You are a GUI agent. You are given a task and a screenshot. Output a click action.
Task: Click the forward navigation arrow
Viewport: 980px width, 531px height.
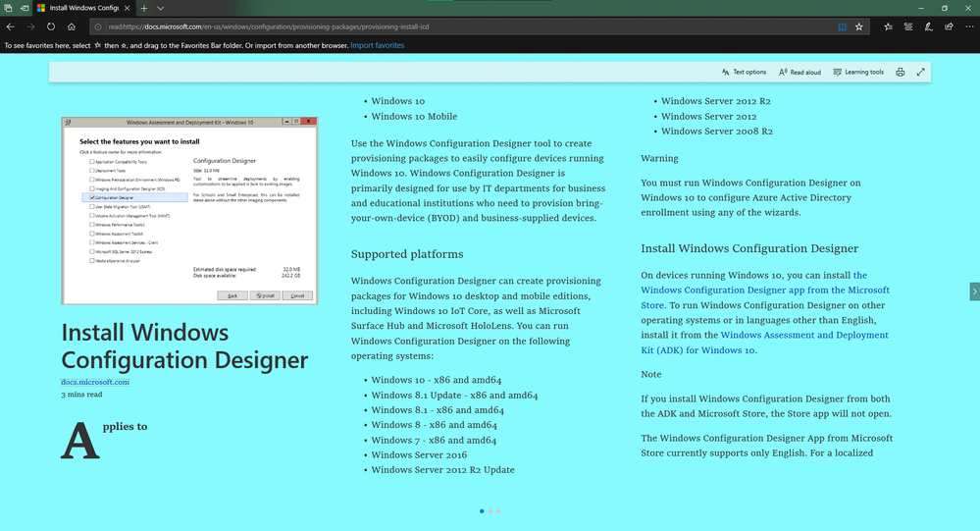pos(30,27)
